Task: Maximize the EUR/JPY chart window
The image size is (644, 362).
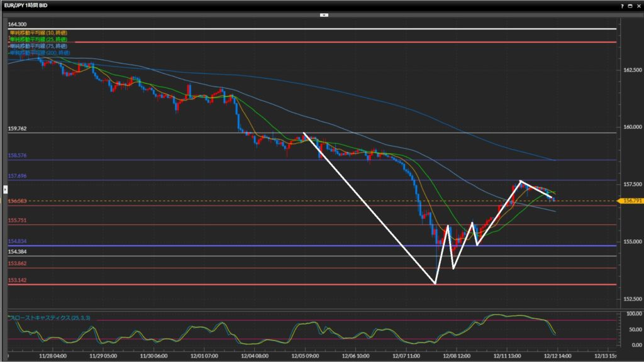Action: [x=630, y=5]
